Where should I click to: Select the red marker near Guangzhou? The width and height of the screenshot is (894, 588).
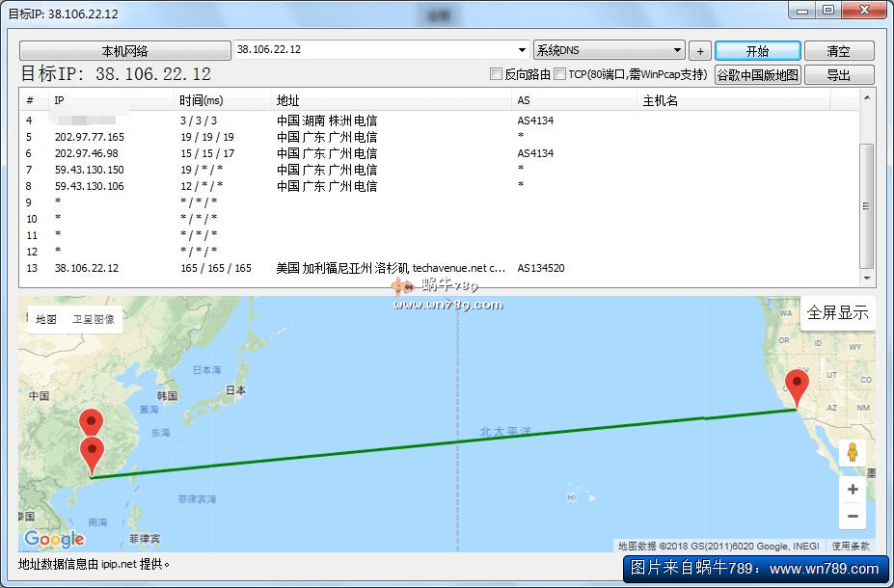(93, 447)
